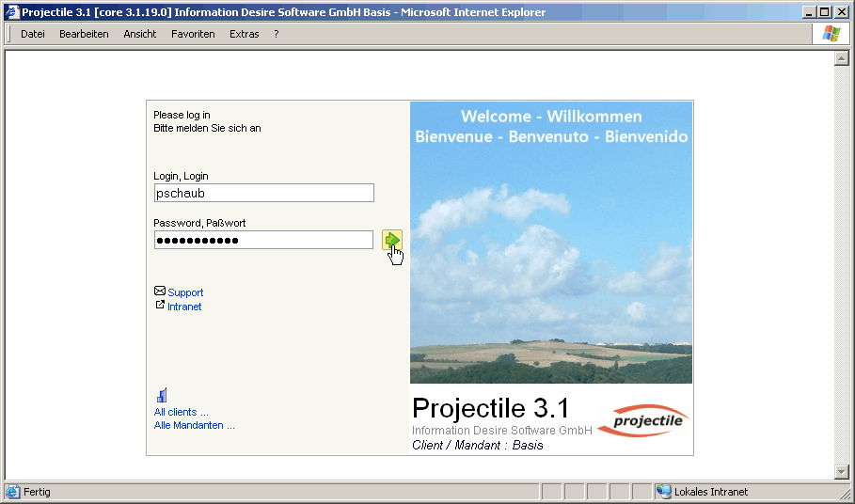Image resolution: width=855 pixels, height=504 pixels.
Task: Open the ? help menu
Action: tap(277, 34)
